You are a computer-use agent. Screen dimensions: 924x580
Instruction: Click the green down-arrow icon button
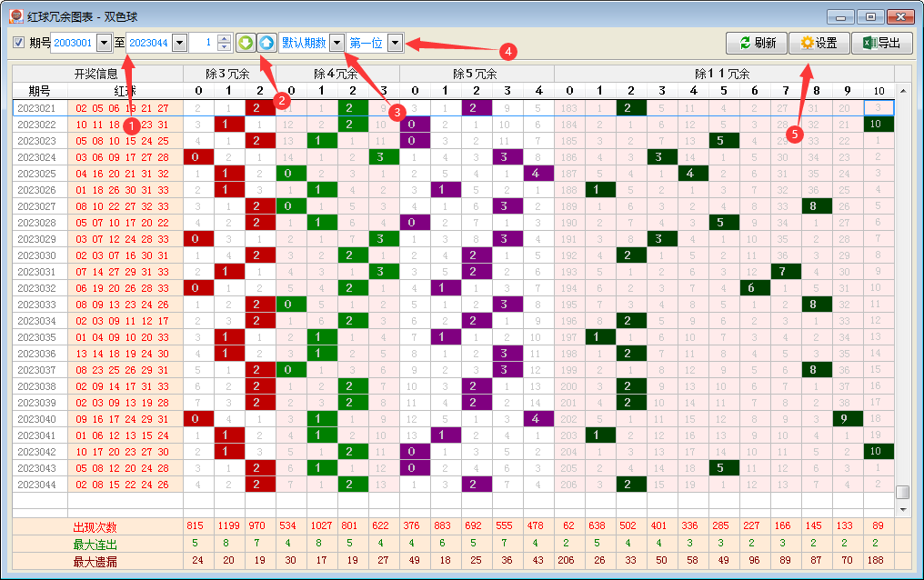[245, 43]
